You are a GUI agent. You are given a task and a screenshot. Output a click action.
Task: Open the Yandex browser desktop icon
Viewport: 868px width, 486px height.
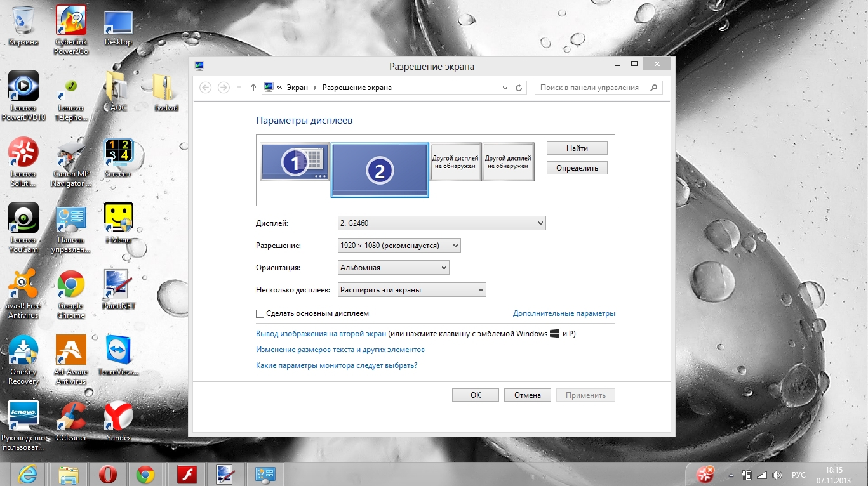pyautogui.click(x=118, y=421)
